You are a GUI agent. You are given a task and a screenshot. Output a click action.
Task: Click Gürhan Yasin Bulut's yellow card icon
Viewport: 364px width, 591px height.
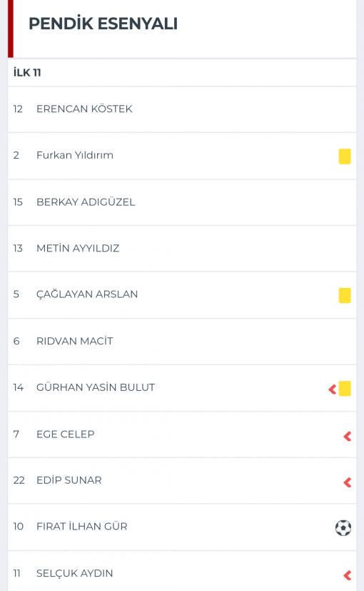(x=345, y=388)
